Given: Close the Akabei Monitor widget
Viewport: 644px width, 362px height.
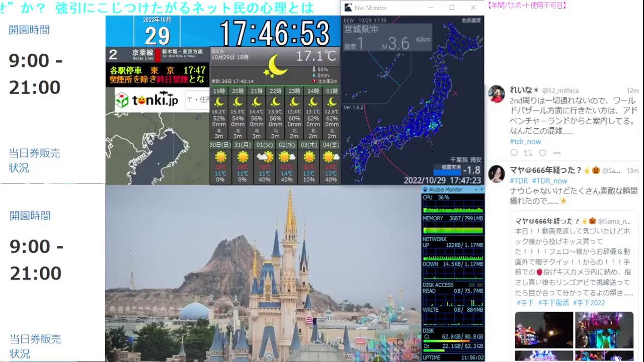Looking at the screenshot, I should 481,190.
